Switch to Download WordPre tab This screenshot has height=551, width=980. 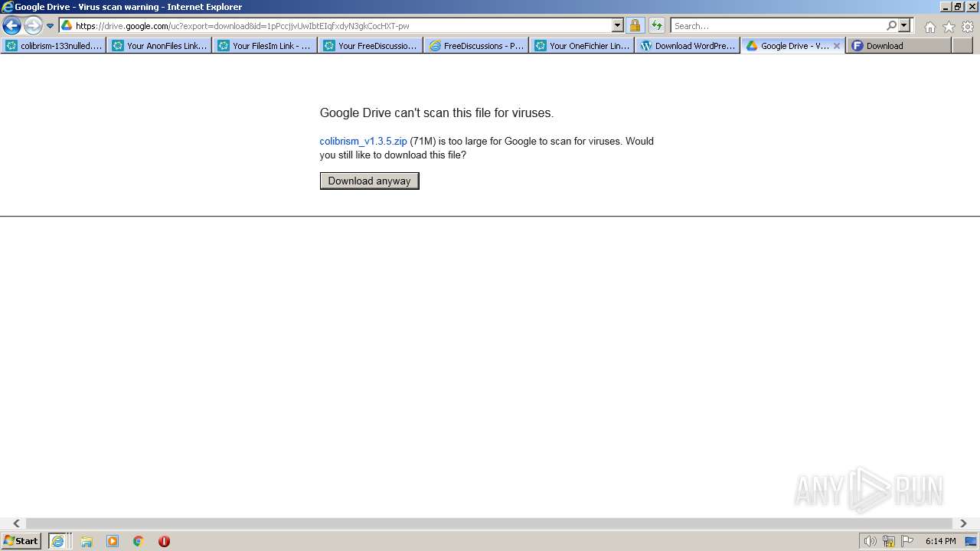[x=688, y=46]
